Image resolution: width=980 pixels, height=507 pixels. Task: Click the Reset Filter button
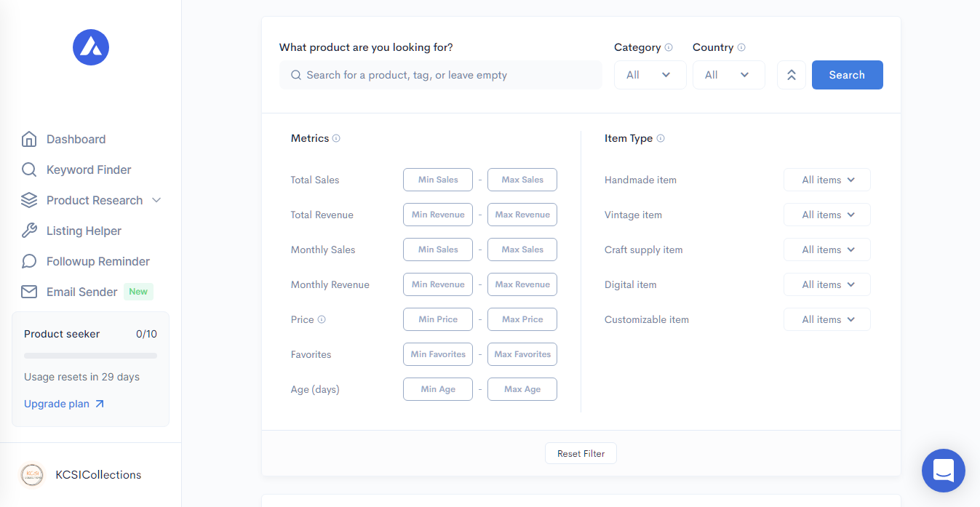[x=581, y=453]
